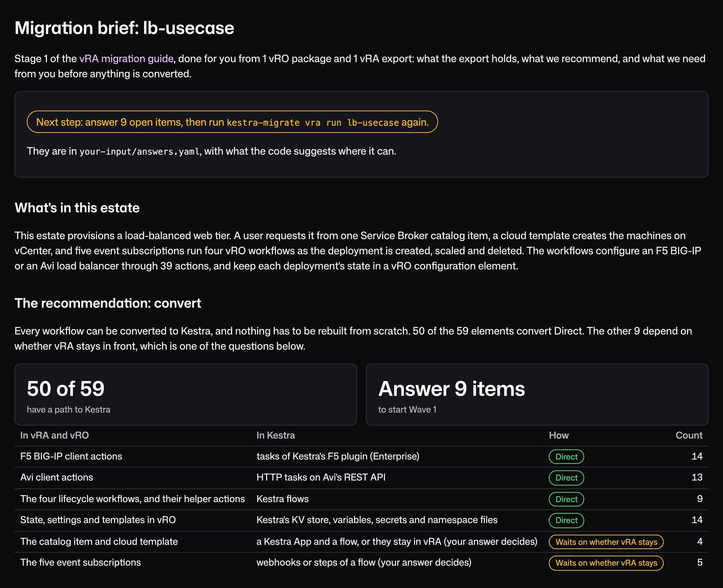Click the Direct badge in the F5 BIG-IP row
Viewport: 723px width, 588px height.
[566, 457]
